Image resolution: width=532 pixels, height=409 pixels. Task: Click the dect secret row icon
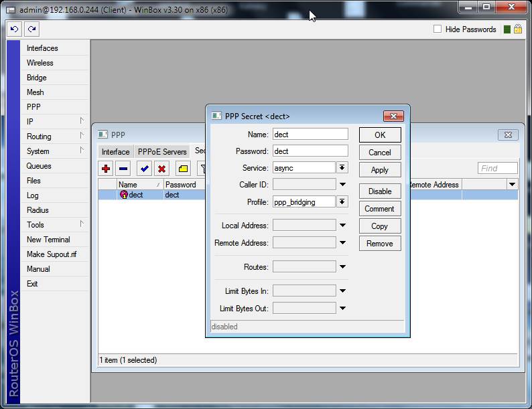tap(124, 195)
